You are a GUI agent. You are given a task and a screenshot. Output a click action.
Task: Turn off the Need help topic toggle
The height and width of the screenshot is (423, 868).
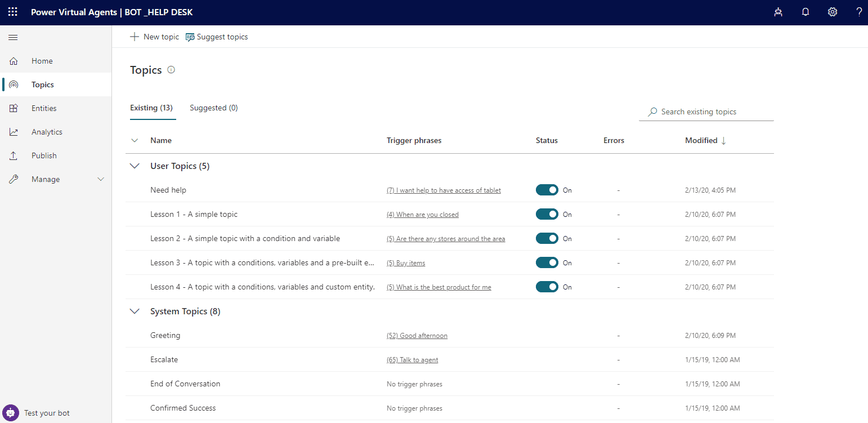pyautogui.click(x=547, y=190)
